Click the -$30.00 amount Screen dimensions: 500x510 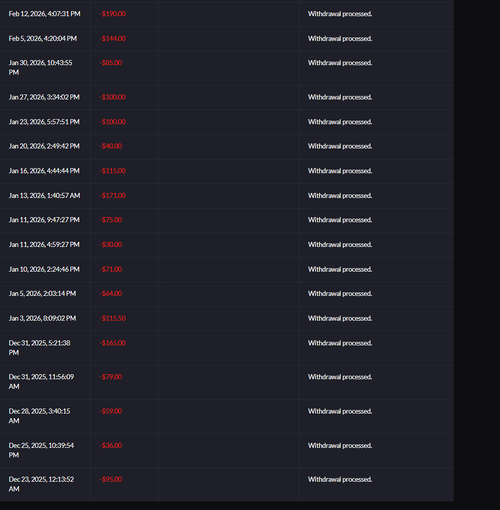111,244
